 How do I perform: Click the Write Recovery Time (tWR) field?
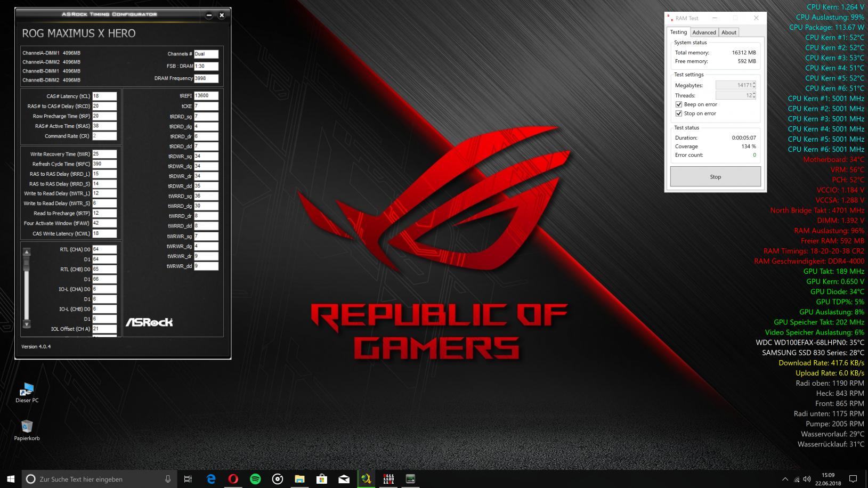[104, 154]
